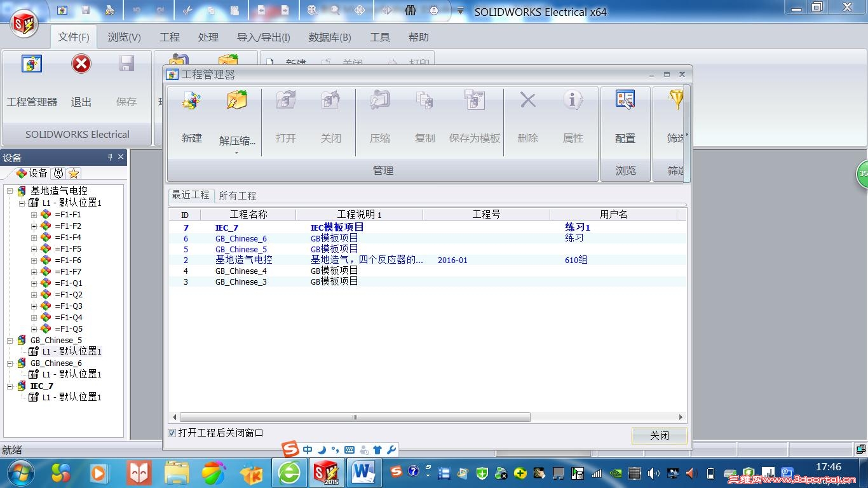
Task: Collapse the IEC_7 tree node
Action: pyautogui.click(x=10, y=386)
